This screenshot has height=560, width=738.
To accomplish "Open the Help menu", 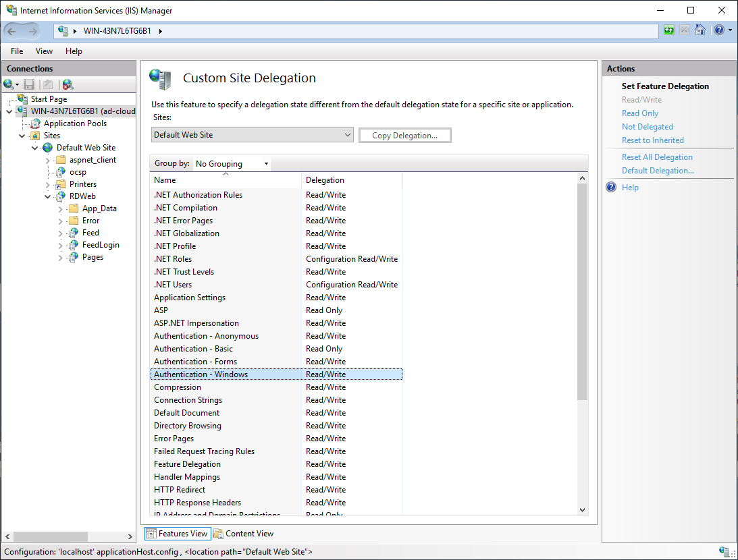I will click(x=74, y=51).
